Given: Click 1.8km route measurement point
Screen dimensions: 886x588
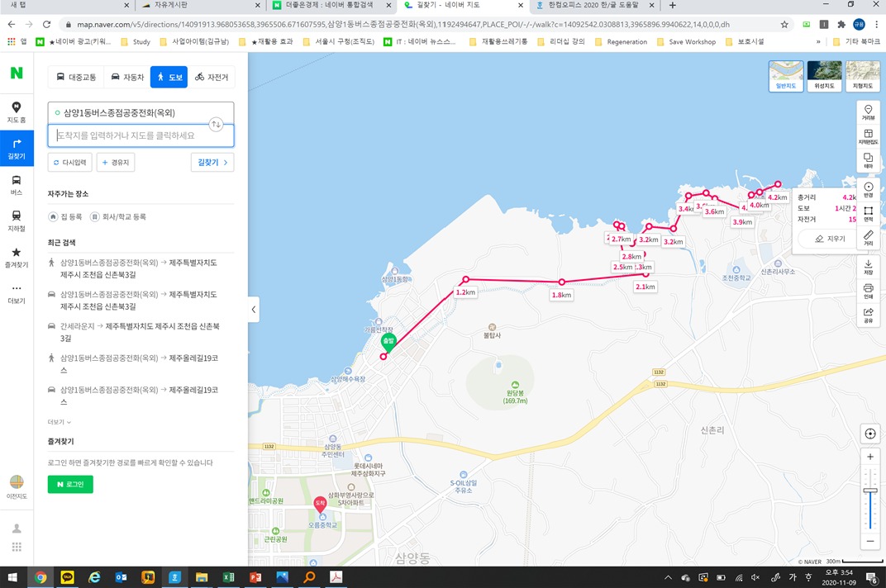Looking at the screenshot, I should 561,282.
